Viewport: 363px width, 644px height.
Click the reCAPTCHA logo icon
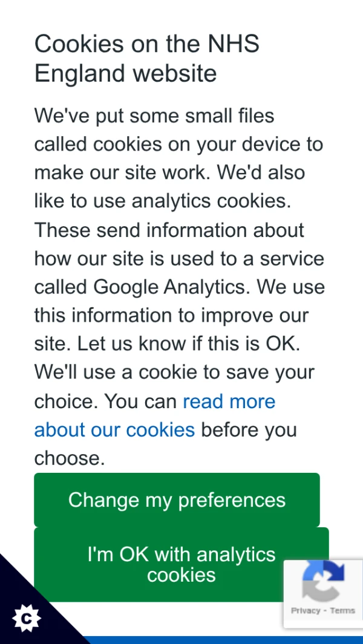[x=324, y=583]
